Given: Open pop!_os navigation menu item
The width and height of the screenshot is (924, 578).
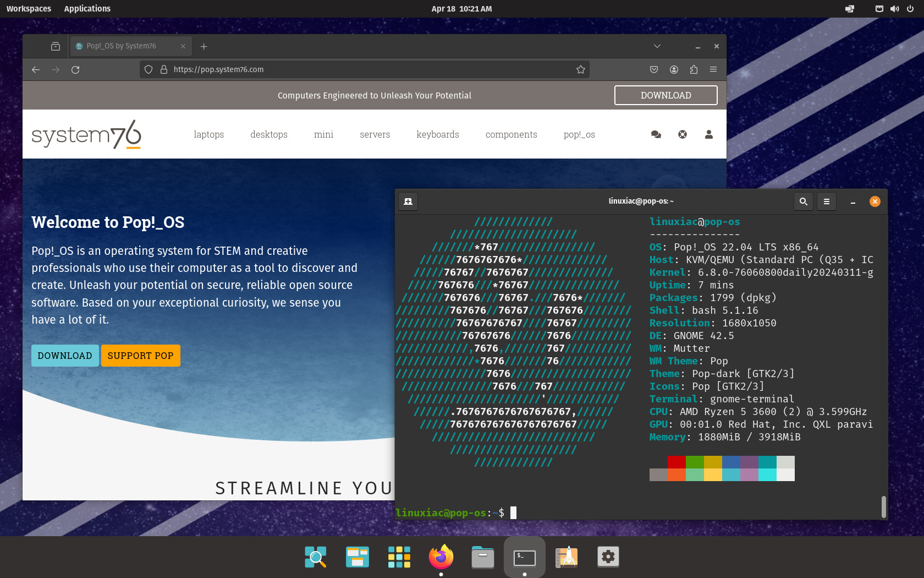Looking at the screenshot, I should click(579, 134).
